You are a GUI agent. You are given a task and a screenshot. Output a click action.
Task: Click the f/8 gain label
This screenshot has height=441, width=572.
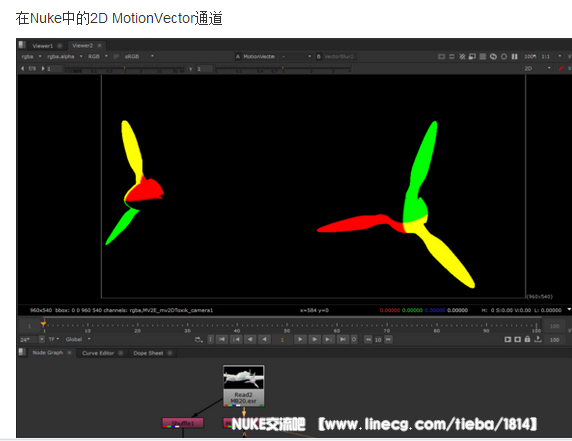tap(32, 68)
